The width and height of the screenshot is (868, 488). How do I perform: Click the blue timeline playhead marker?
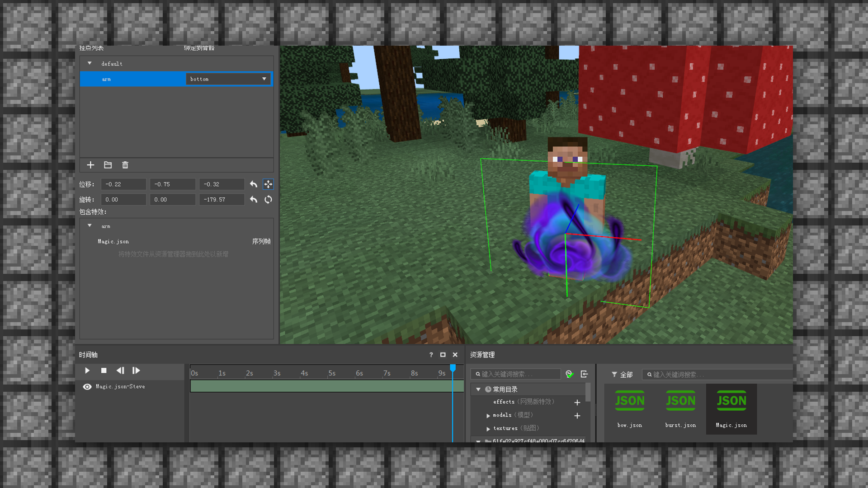pos(453,368)
